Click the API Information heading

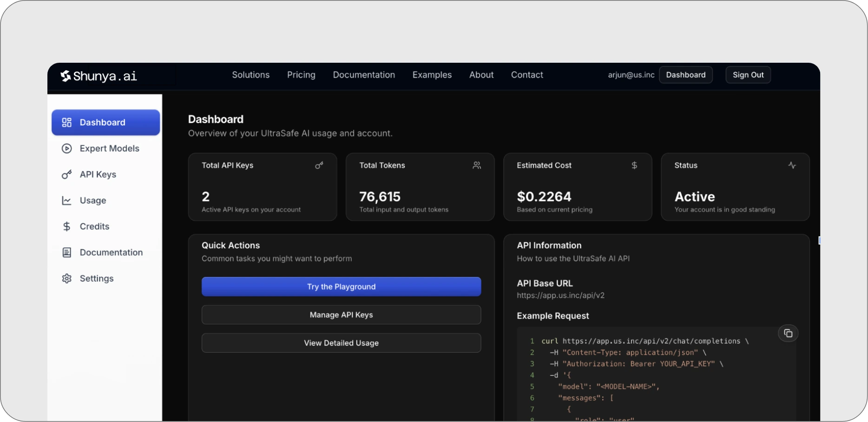coord(549,245)
